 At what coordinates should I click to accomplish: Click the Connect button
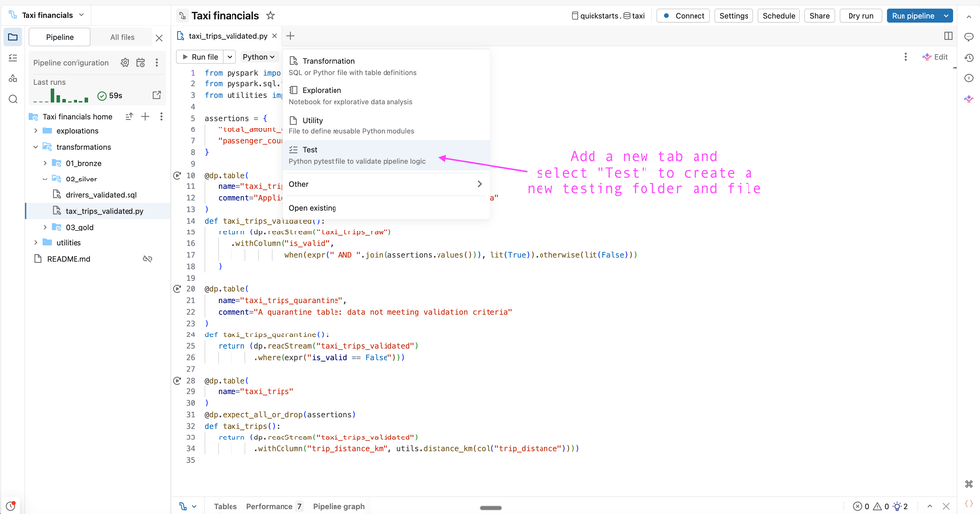click(x=683, y=16)
